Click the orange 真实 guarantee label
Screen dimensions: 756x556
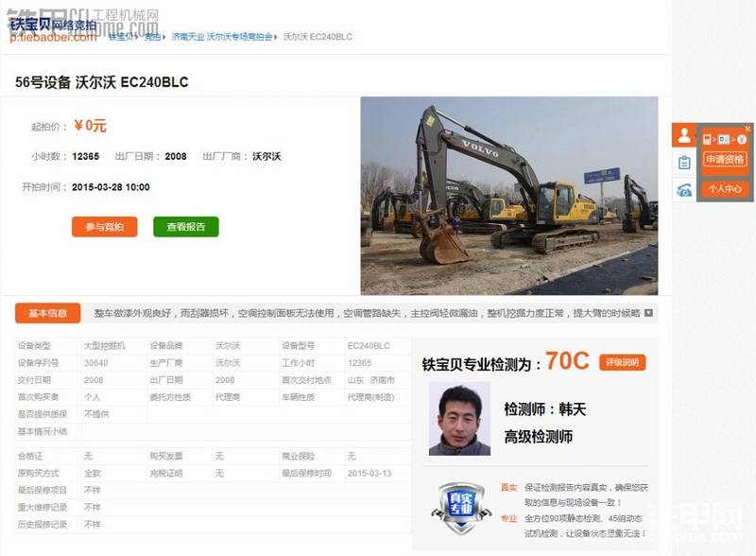click(508, 488)
